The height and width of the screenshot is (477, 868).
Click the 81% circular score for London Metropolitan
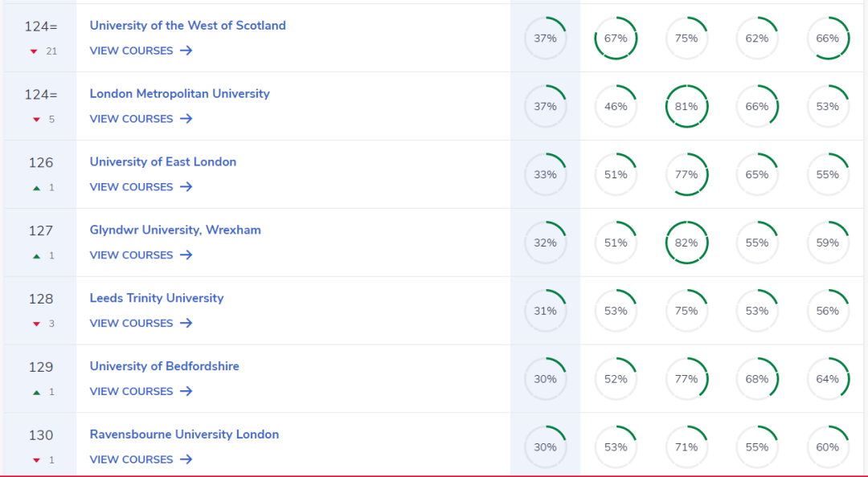point(686,106)
